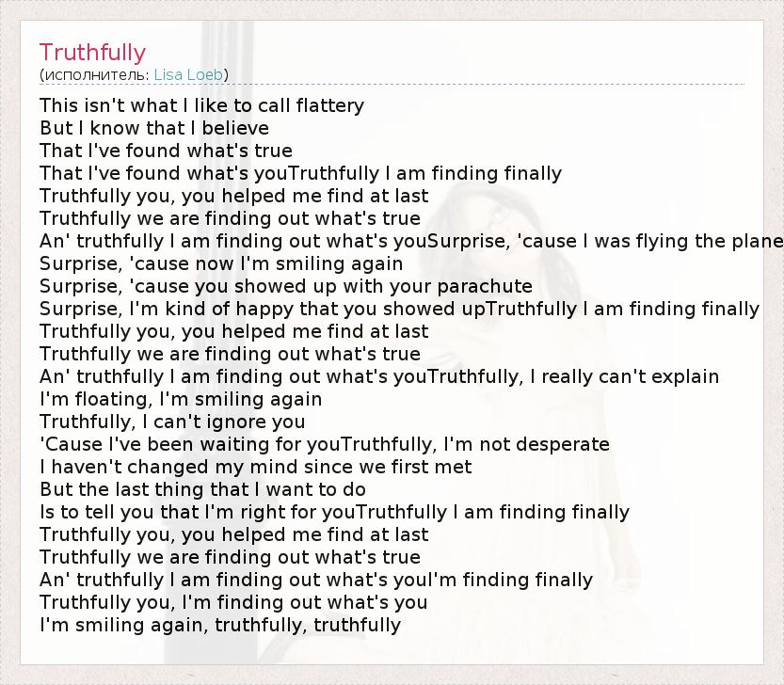This screenshot has width=784, height=685.
Task: Click the line ending "I'm not desperate"
Action: tap(325, 444)
